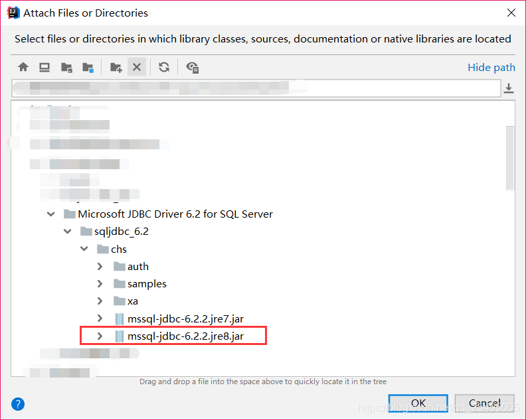
Task: Focus the path input field
Action: pyautogui.click(x=256, y=88)
